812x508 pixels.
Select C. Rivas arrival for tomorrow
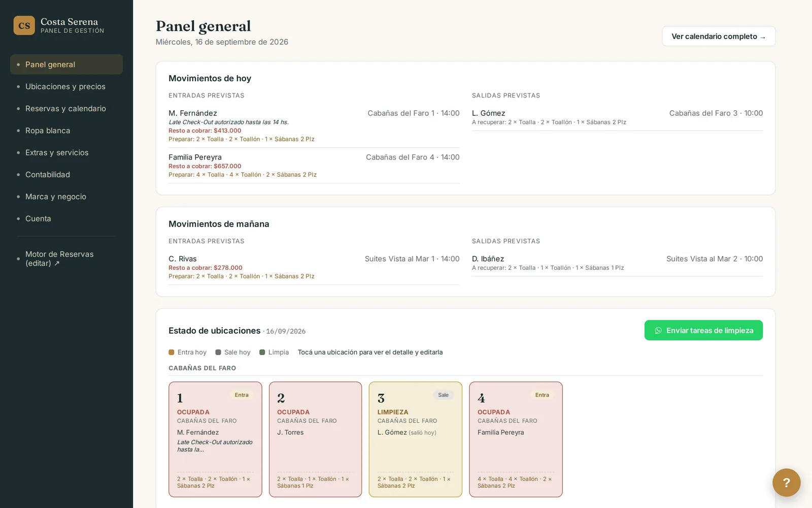pos(314,267)
